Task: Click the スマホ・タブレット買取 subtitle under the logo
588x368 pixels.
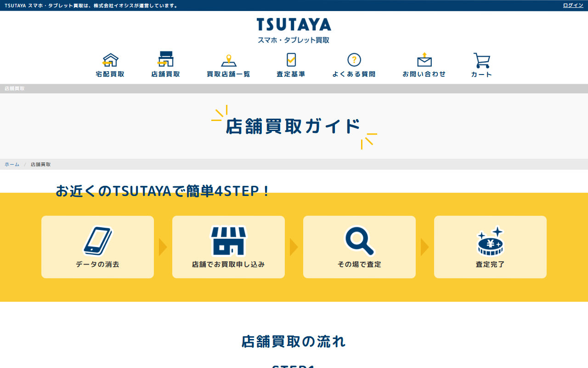Action: pyautogui.click(x=294, y=40)
